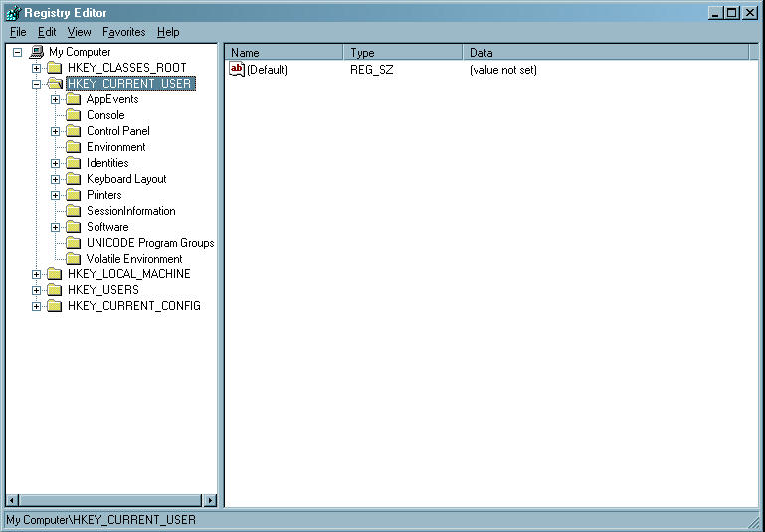This screenshot has width=765, height=532.
Task: Select the Console key label
Action: point(105,115)
